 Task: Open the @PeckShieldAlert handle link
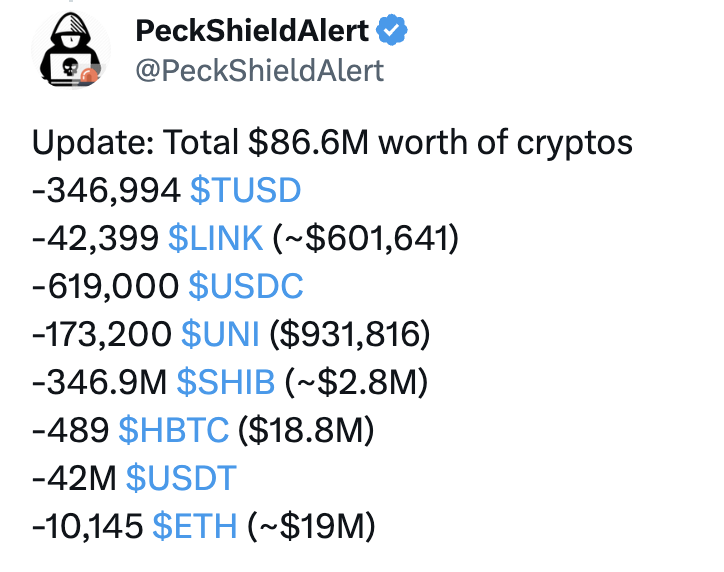259,71
